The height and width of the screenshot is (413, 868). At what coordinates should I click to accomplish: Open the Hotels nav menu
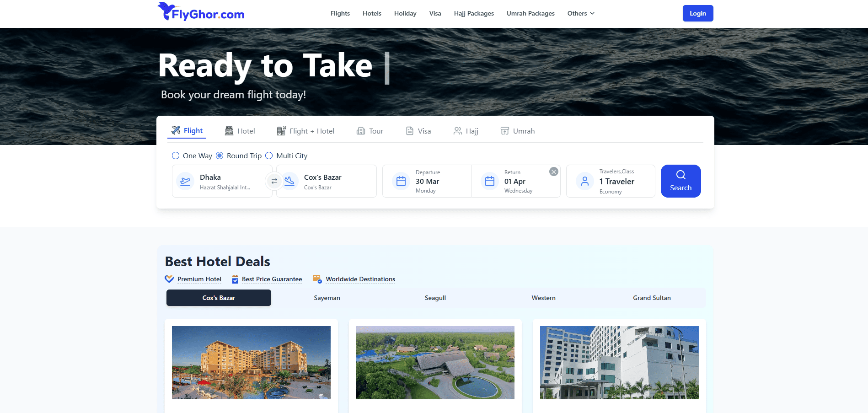point(372,13)
